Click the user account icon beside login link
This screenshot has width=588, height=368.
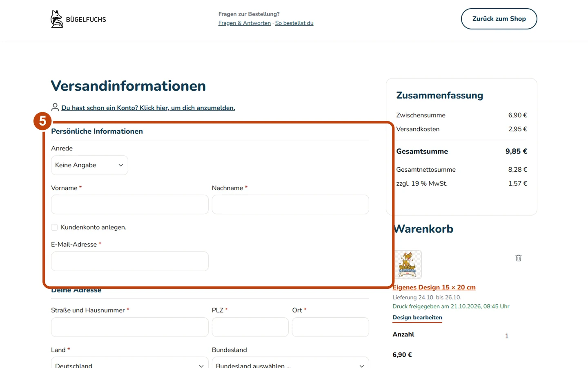tap(55, 107)
